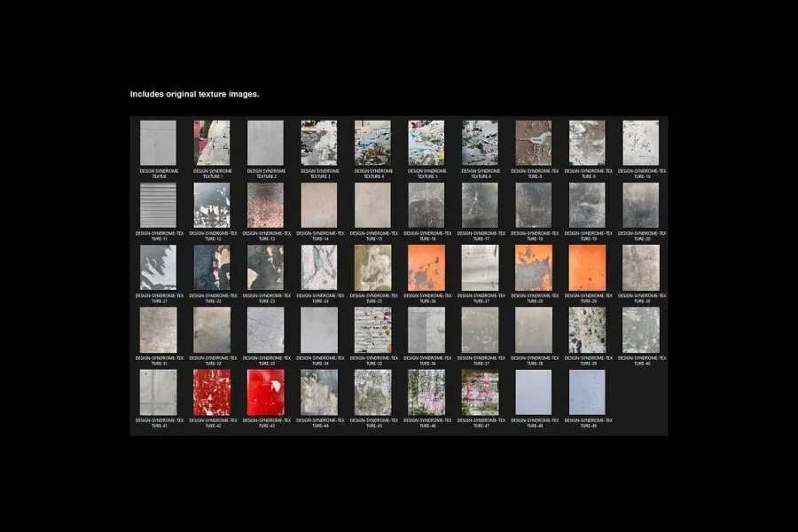The image size is (798, 532).
Task: Select the striped shutter TEXTURE-11 thumbnail
Action: 159,205
